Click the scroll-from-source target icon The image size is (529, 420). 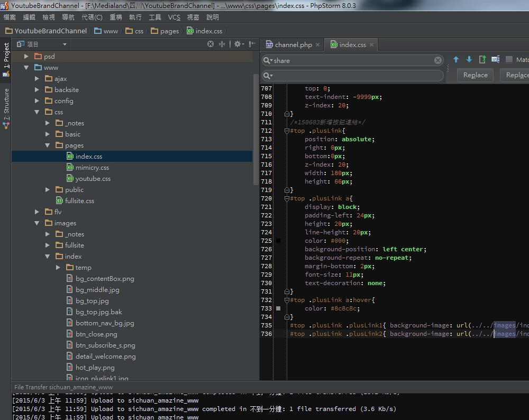click(210, 44)
